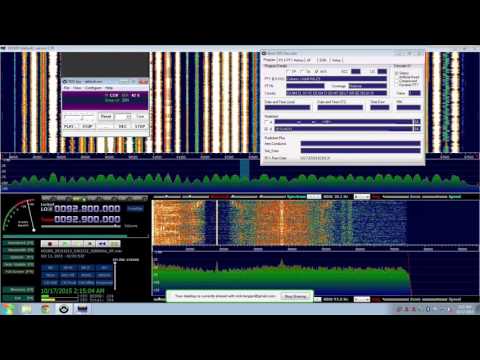This screenshot has height=360, width=480.
Task: Click the Radiotext A text field
Action: pyautogui.click(x=343, y=122)
